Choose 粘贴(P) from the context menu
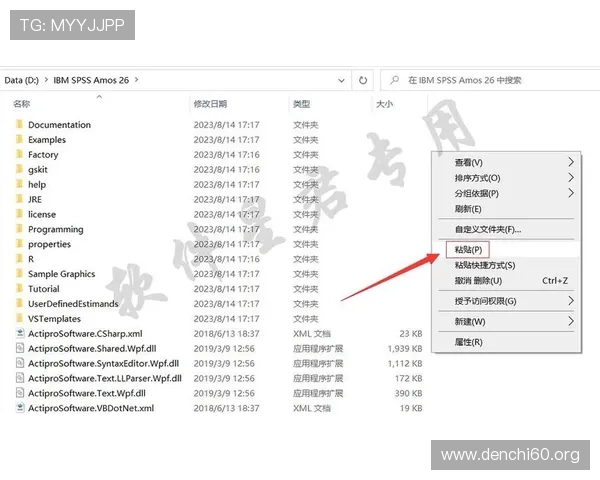This screenshot has height=480, width=600. pos(468,250)
